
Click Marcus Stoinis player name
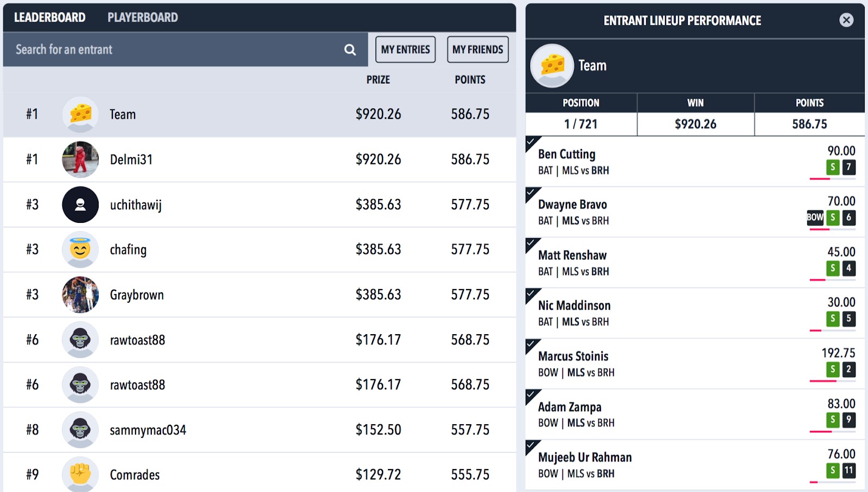pyautogui.click(x=573, y=356)
